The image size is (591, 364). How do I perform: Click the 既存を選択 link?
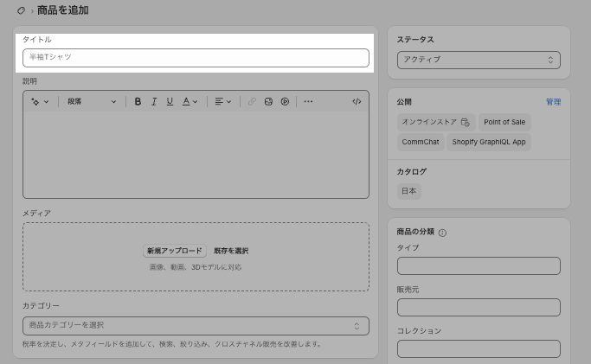[x=231, y=251]
